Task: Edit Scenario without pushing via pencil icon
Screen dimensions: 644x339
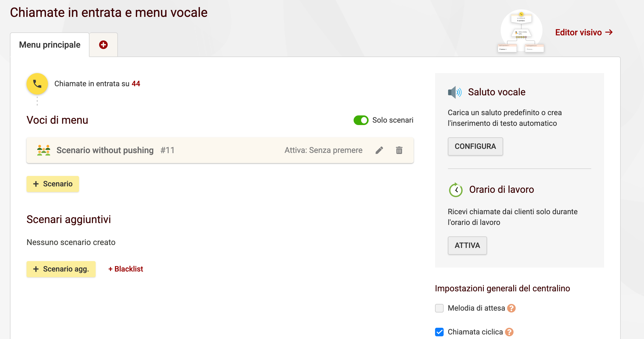Action: (379, 150)
